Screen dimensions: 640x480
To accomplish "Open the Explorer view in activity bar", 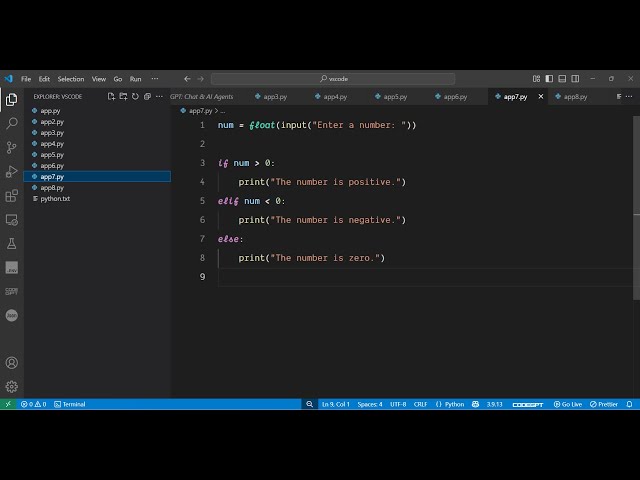I will click(11, 100).
